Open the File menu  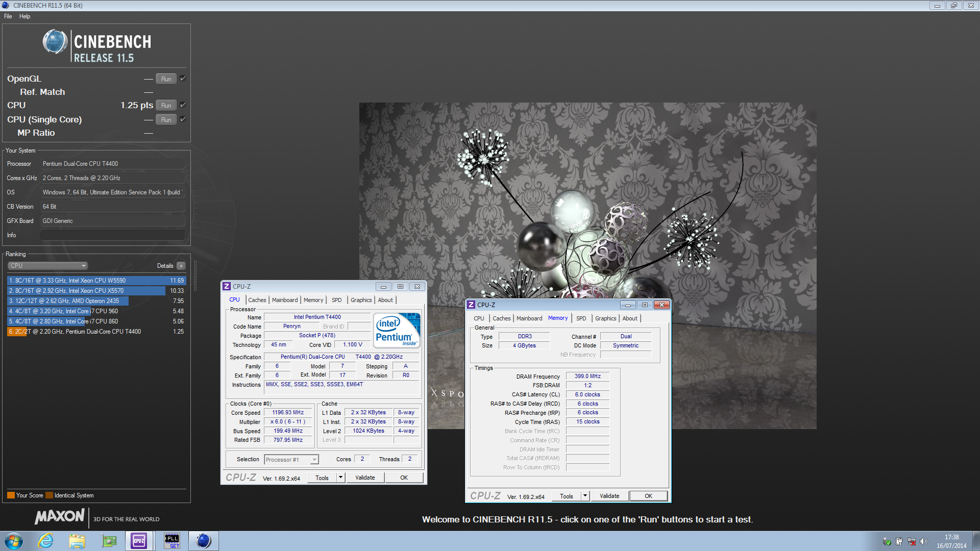8,16
